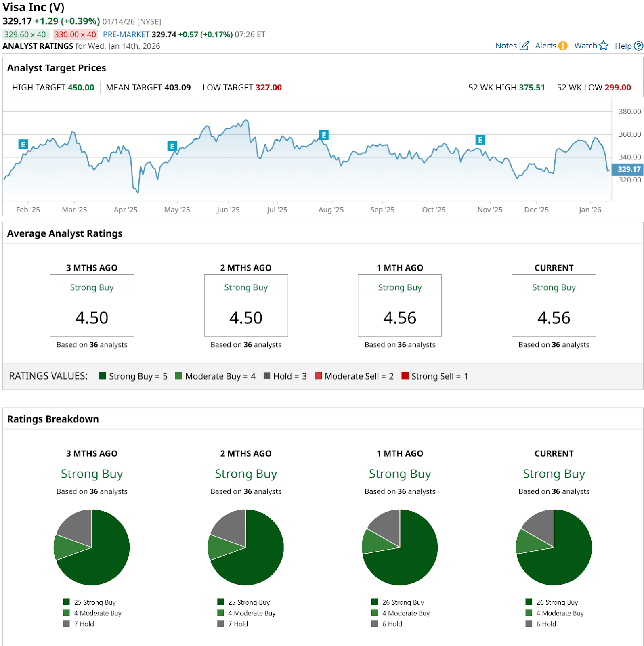
Task: Click the Notes link
Action: click(x=506, y=46)
